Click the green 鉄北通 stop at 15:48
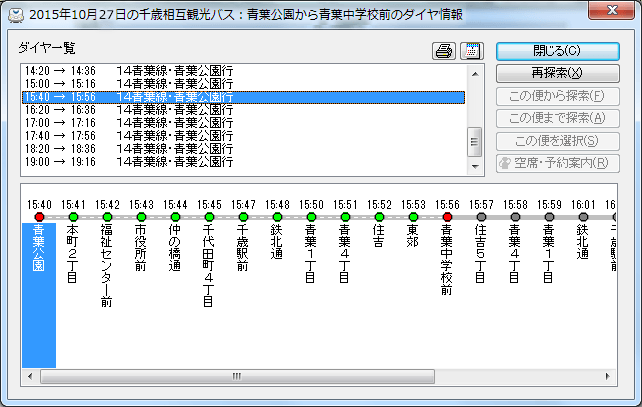The image size is (642, 407). coord(278,216)
